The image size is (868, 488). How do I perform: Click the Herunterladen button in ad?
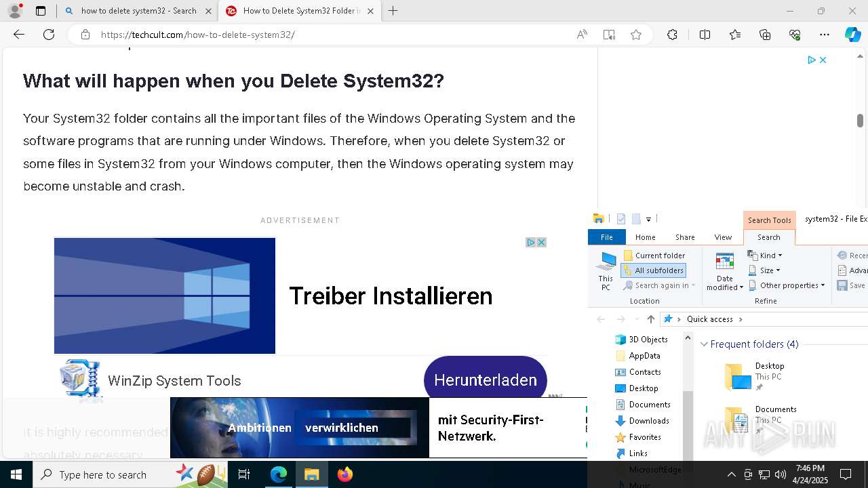pyautogui.click(x=486, y=380)
